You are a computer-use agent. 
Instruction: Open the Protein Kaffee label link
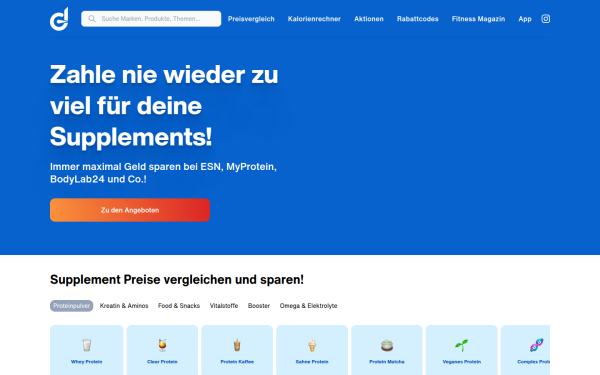click(237, 362)
